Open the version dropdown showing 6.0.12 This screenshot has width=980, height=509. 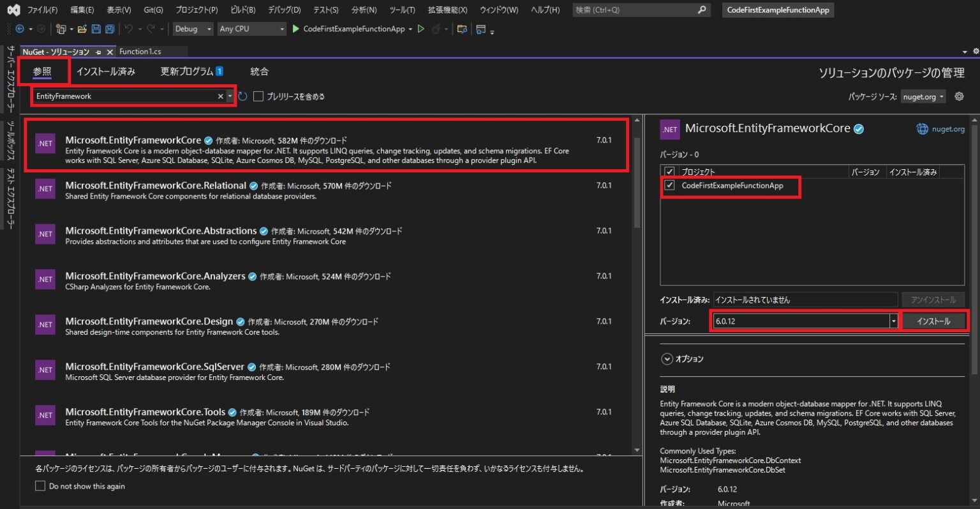click(x=893, y=321)
